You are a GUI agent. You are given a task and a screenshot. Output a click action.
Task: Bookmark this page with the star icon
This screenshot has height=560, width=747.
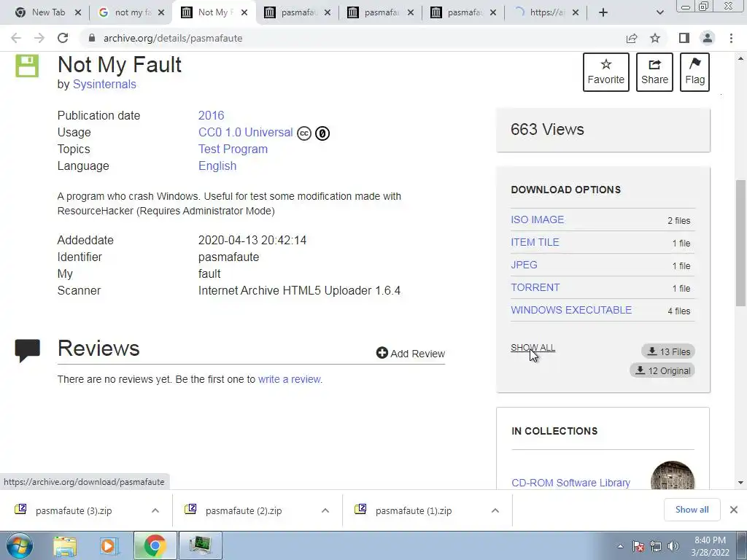coord(655,38)
